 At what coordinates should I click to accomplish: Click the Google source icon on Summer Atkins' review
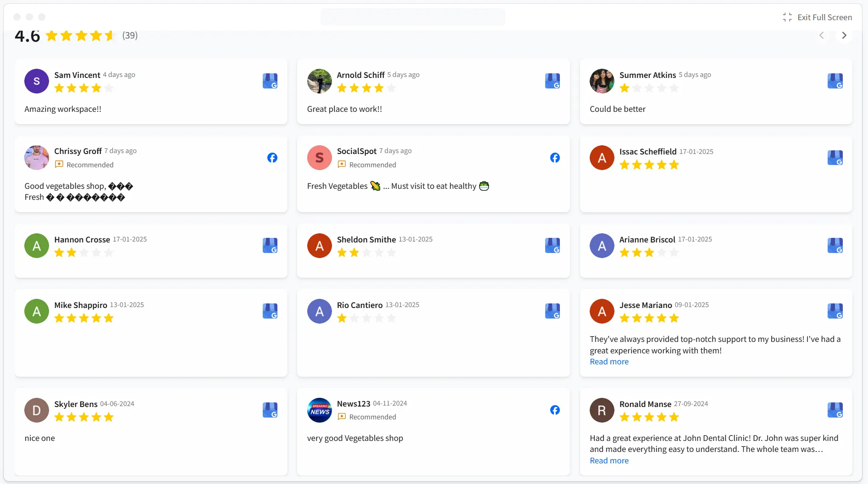coord(835,81)
